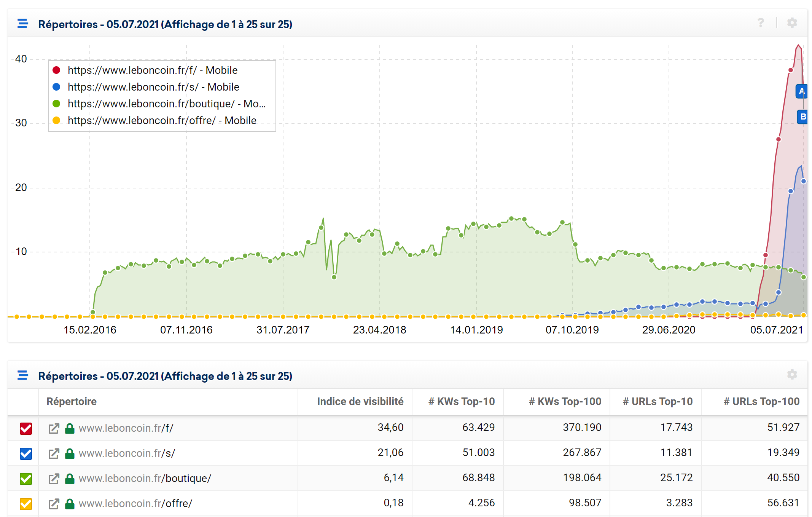Click URLs Top-100 value 51.927

[783, 428]
